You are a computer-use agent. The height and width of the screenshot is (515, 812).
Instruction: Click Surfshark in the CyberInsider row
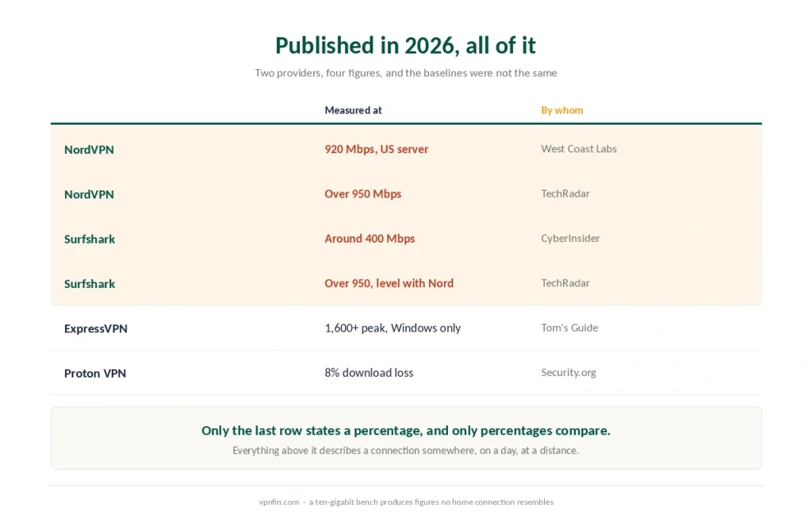tap(90, 239)
